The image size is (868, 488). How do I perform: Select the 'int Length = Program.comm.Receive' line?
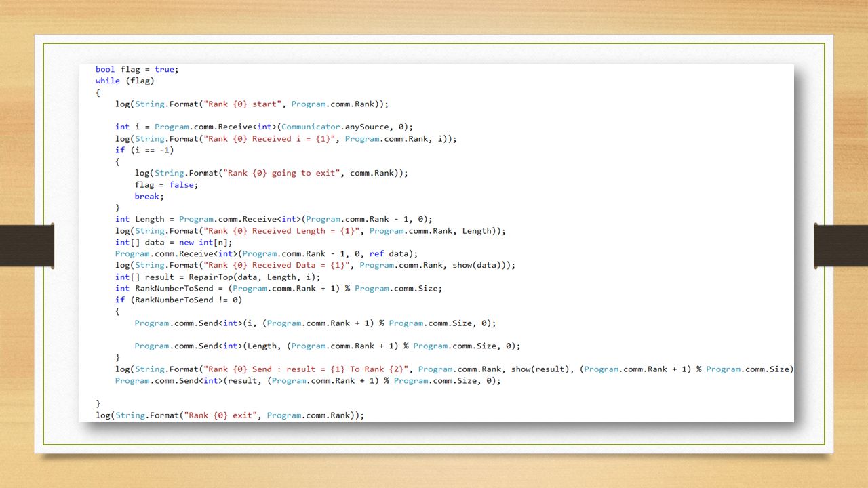pyautogui.click(x=274, y=219)
